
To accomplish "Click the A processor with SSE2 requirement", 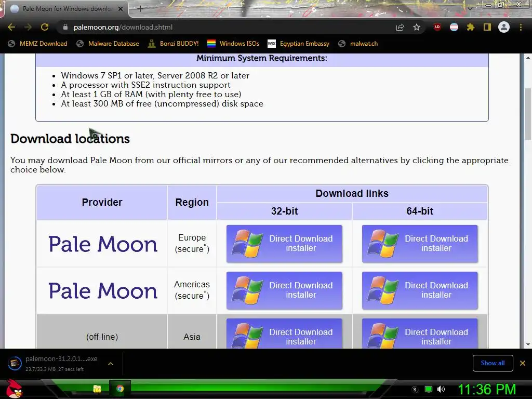I will (x=145, y=85).
